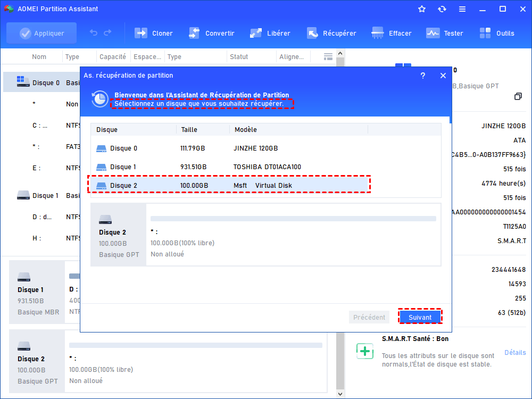Redo the last operation
Viewport: 532px width, 399px height.
pos(107,33)
